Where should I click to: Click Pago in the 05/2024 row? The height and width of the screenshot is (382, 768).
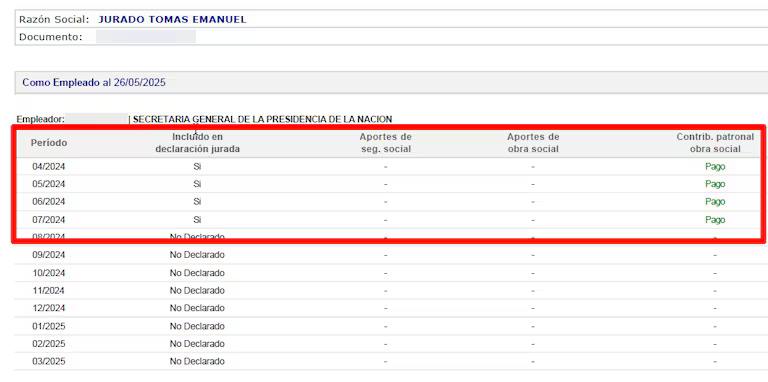point(715,185)
